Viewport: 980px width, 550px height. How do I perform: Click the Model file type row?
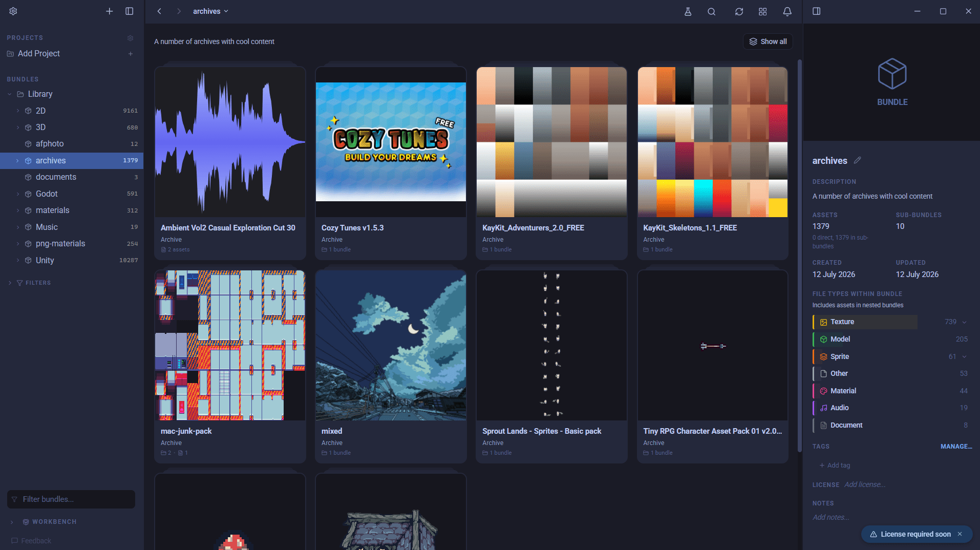click(x=892, y=339)
